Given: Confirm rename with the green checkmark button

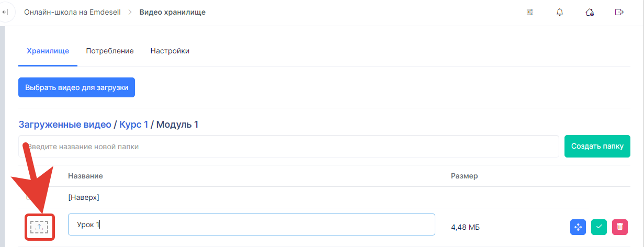Looking at the screenshot, I should coord(599,227).
